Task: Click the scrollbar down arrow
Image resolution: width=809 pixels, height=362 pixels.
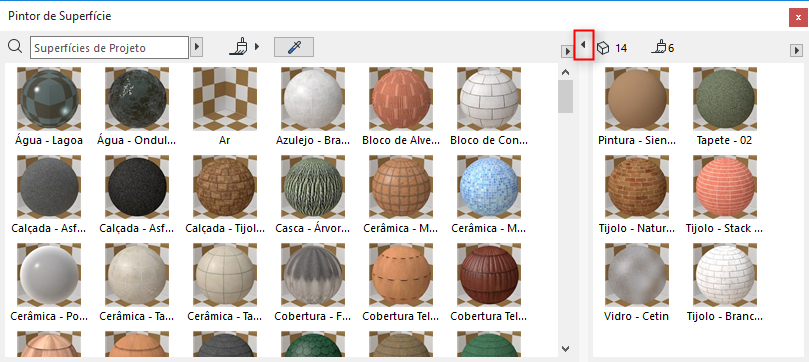Action: 565,349
